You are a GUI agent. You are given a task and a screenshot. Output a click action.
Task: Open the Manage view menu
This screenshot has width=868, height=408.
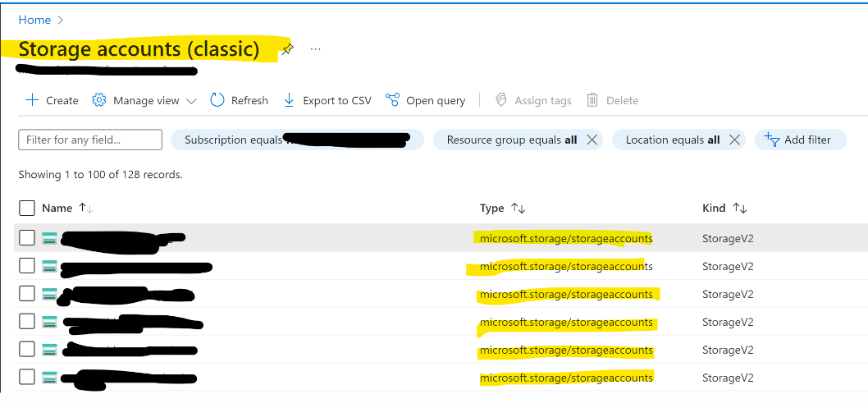144,100
